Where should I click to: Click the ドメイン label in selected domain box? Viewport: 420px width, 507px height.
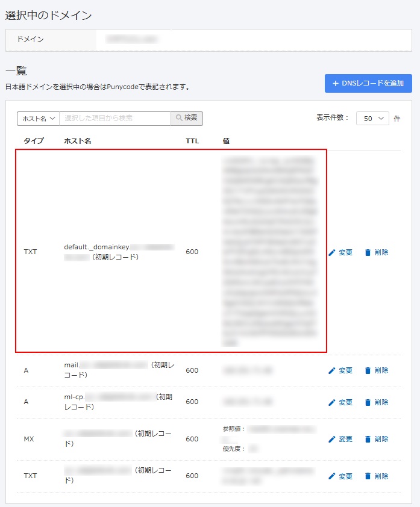coord(30,40)
